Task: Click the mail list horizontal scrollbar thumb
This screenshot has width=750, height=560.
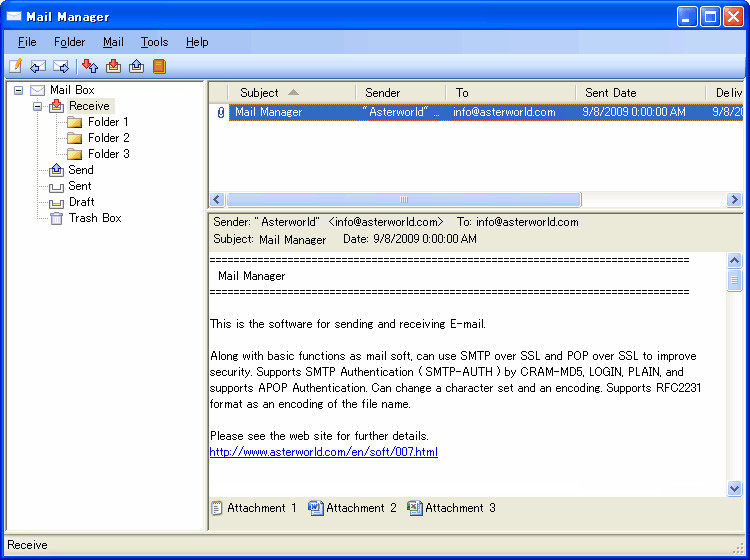Action: 404,199
